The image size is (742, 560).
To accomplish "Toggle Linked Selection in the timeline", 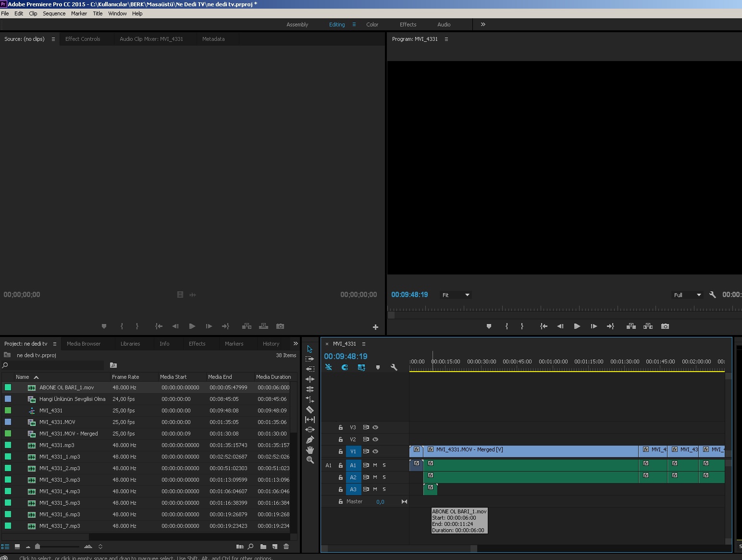I will click(361, 368).
